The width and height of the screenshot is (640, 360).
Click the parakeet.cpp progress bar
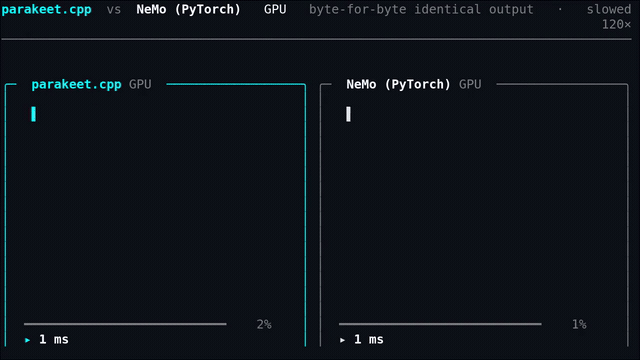point(125,324)
